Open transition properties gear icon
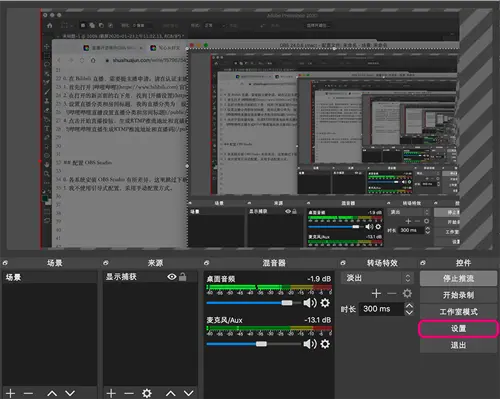Screen dimensions: 500x399 point(407,293)
